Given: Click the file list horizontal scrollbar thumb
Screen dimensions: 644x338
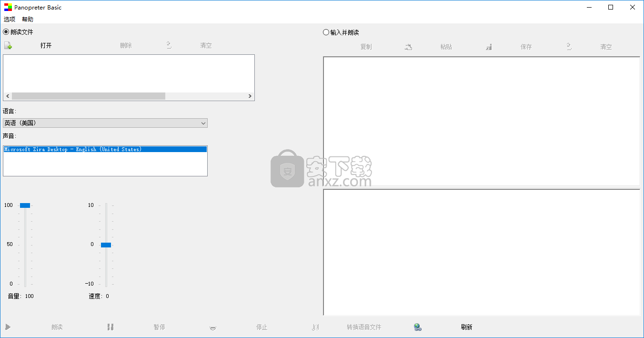Looking at the screenshot, I should 89,96.
